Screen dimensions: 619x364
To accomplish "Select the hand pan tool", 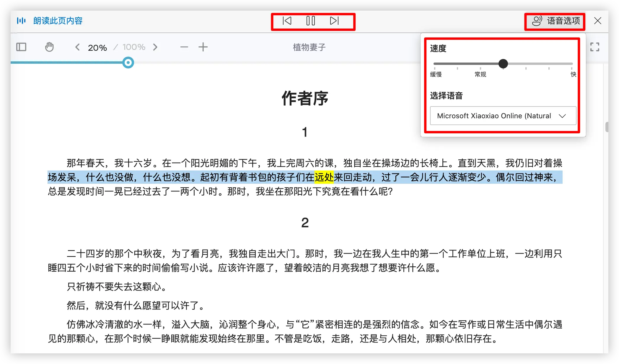I will (49, 47).
